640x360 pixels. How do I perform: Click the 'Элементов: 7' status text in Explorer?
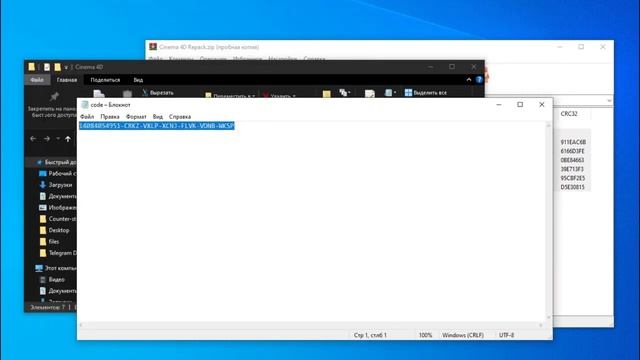pos(47,307)
